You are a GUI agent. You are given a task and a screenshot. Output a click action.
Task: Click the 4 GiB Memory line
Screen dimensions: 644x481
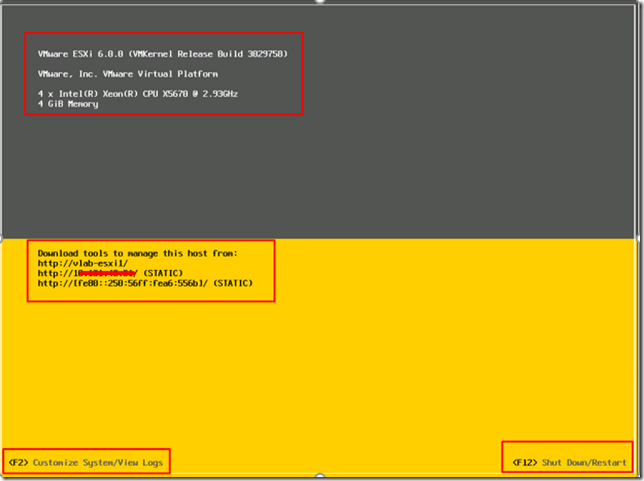coord(68,104)
